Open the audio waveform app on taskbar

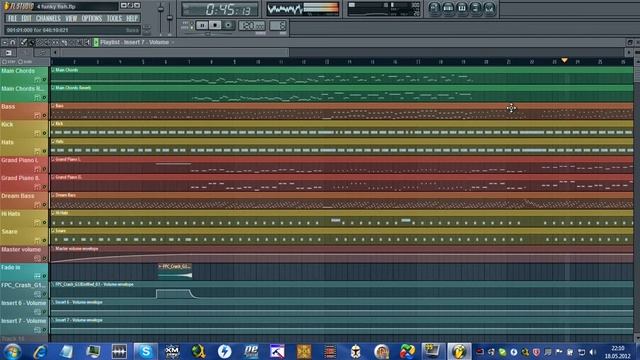point(119,351)
